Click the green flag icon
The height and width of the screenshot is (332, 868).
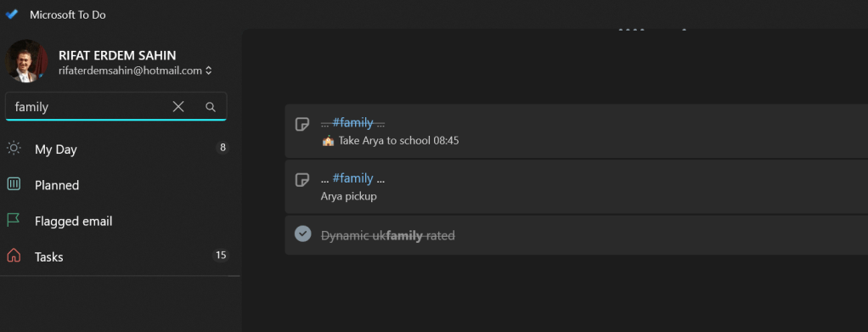(14, 220)
